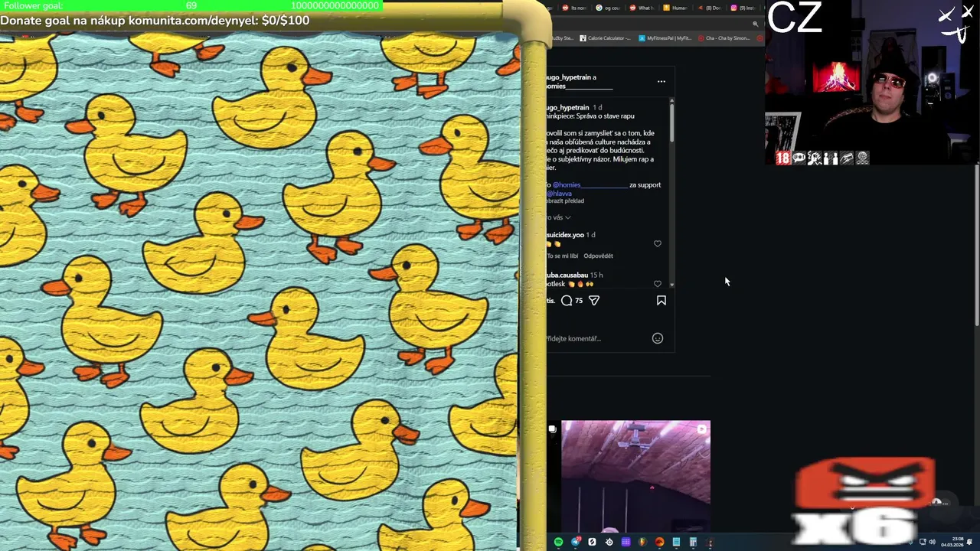
Task: Open the white square app icon in taskbar
Action: coord(592,542)
